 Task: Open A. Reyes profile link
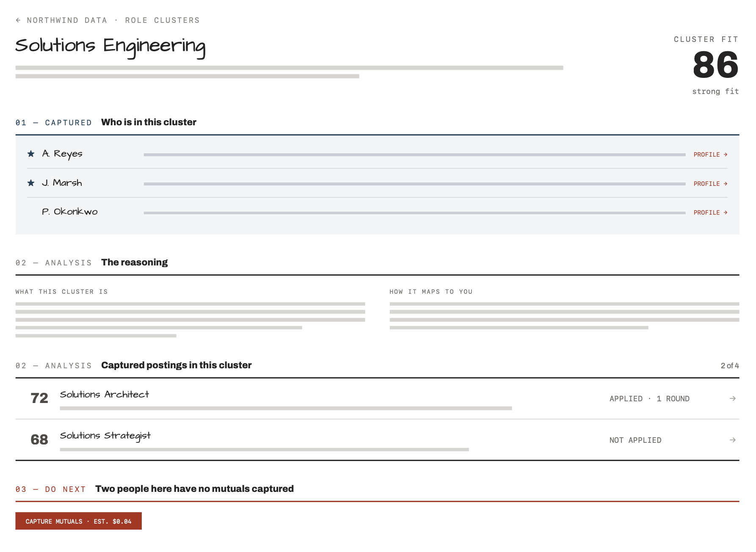[710, 155]
